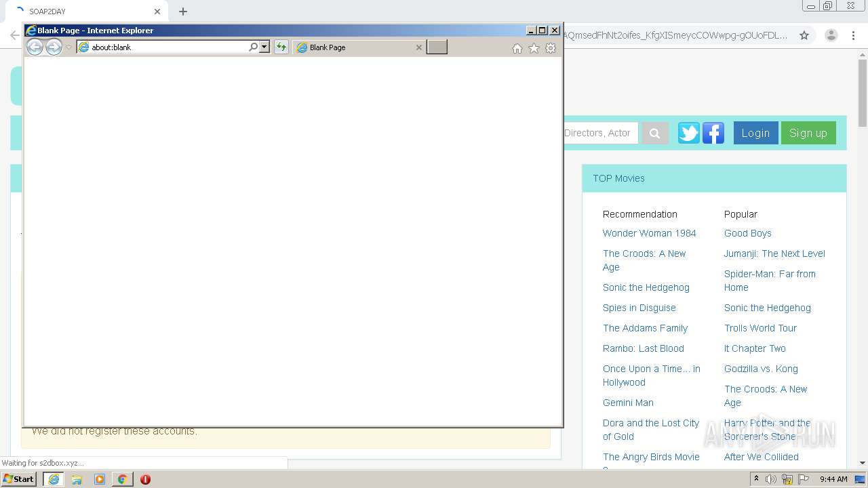Open Godzilla vs. Kong link

click(761, 369)
